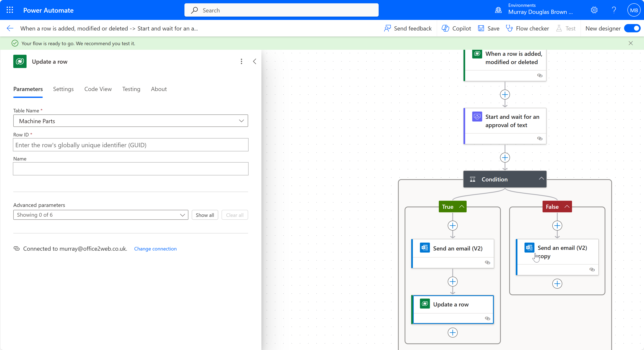Select the Test flow icon
Image resolution: width=644 pixels, height=350 pixels.
[559, 28]
